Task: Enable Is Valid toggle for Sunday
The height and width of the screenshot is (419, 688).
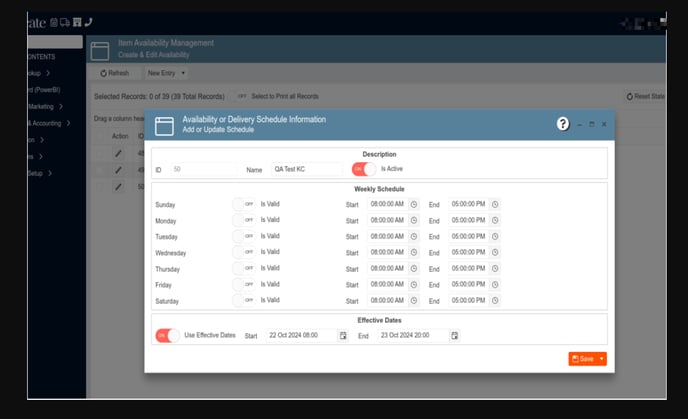Action: pyautogui.click(x=243, y=204)
